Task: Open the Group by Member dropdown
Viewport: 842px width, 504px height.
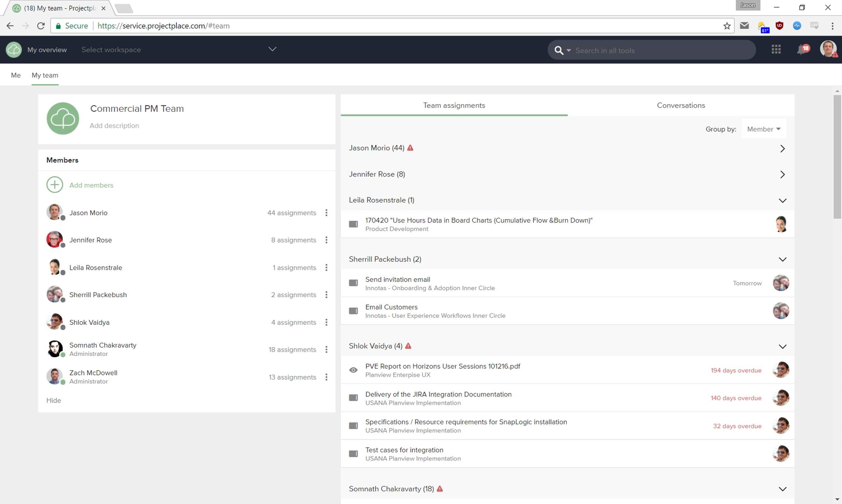Action: click(x=763, y=129)
